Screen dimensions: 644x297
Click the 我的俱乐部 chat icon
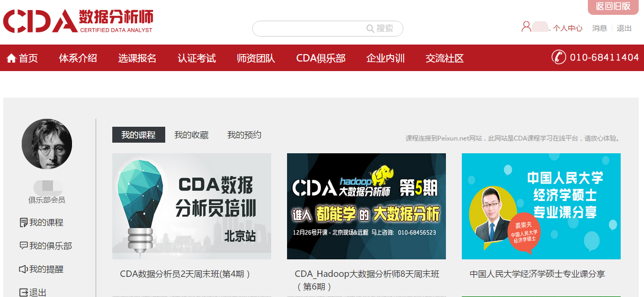coord(23,246)
